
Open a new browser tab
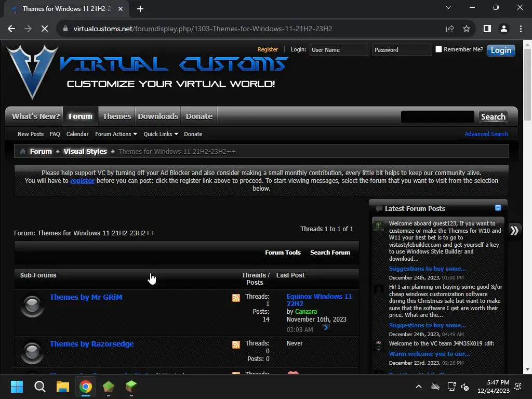coord(140,9)
